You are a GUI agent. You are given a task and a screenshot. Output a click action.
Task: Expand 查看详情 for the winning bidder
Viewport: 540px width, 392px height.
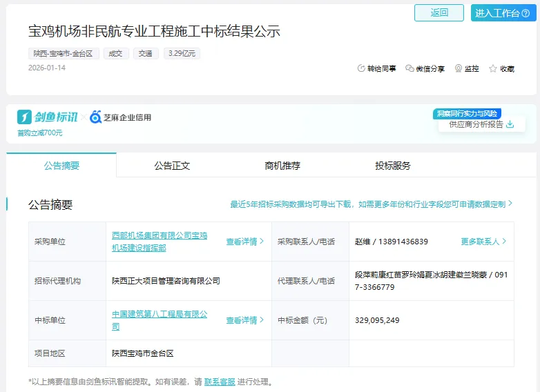pyautogui.click(x=245, y=320)
